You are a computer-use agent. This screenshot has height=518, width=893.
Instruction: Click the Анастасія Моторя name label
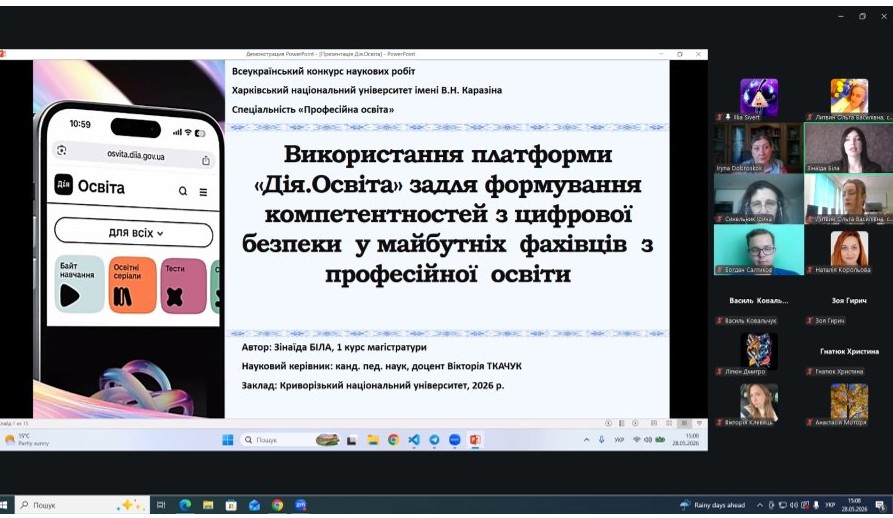tap(840, 422)
